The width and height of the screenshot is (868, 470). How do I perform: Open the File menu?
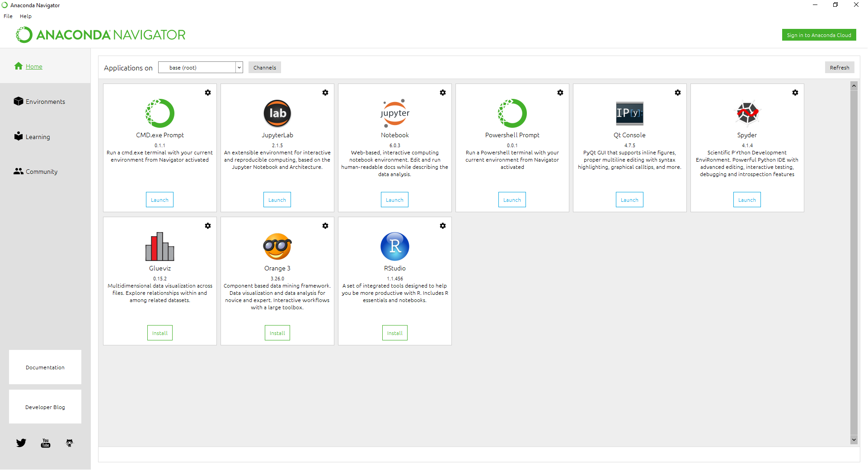point(8,16)
